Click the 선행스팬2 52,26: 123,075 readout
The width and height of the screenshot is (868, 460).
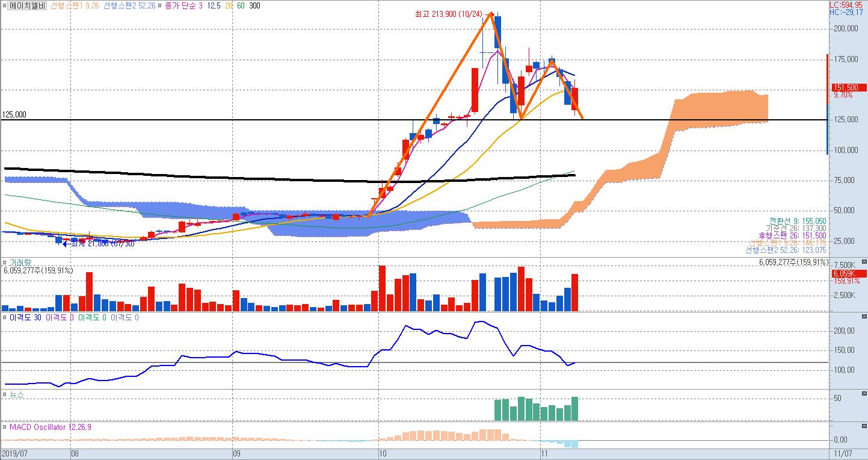786,250
